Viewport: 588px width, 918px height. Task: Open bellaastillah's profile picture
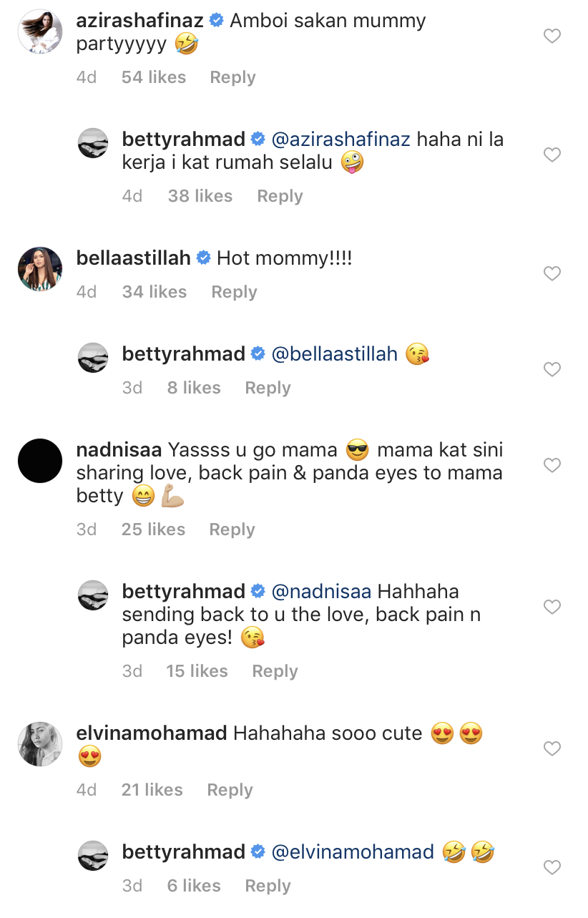pos(40,269)
